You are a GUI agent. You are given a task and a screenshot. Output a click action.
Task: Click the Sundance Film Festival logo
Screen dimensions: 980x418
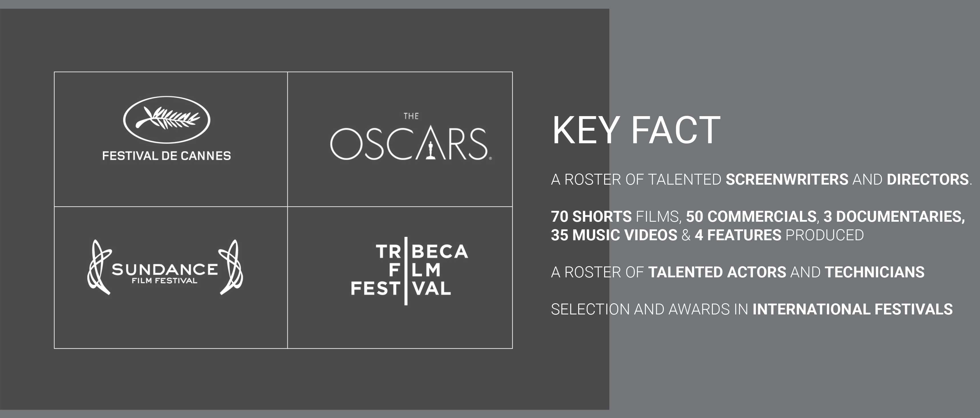coord(165,267)
